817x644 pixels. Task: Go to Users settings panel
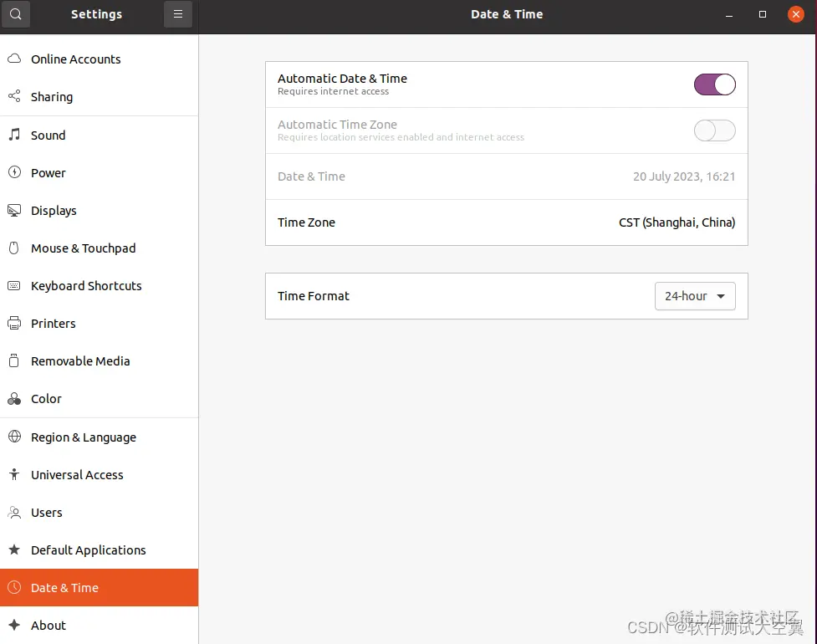99,512
